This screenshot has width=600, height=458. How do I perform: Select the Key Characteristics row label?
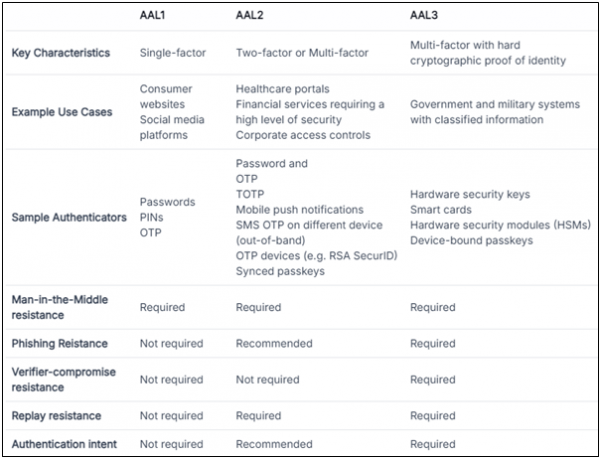click(x=60, y=54)
